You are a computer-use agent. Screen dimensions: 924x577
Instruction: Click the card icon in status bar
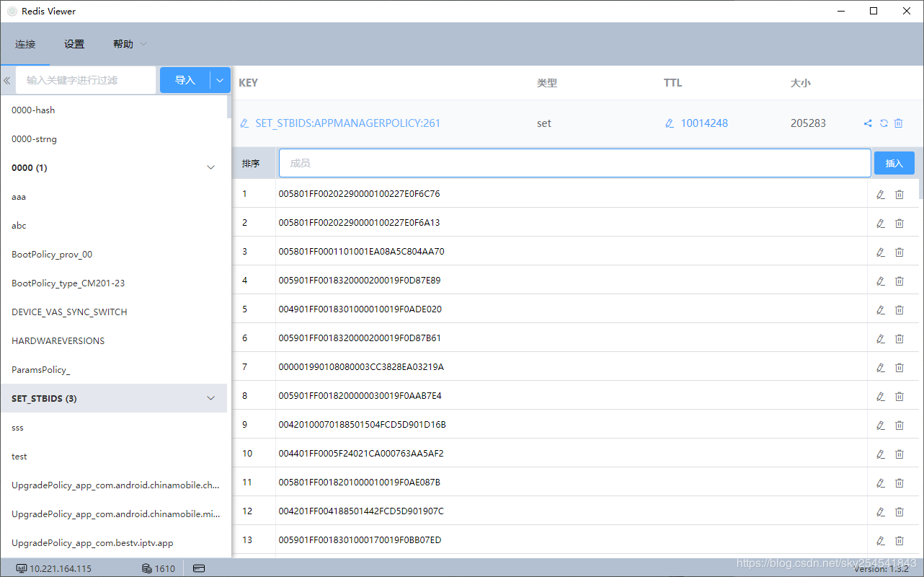click(199, 568)
